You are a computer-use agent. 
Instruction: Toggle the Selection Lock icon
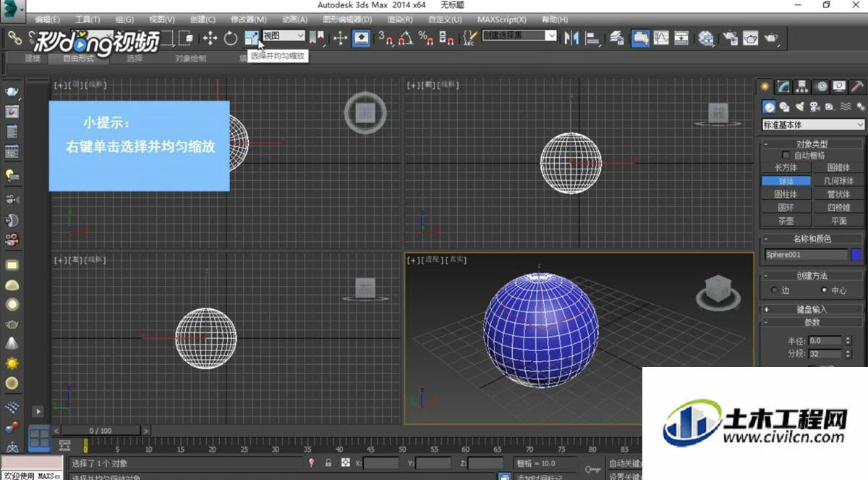(328, 463)
